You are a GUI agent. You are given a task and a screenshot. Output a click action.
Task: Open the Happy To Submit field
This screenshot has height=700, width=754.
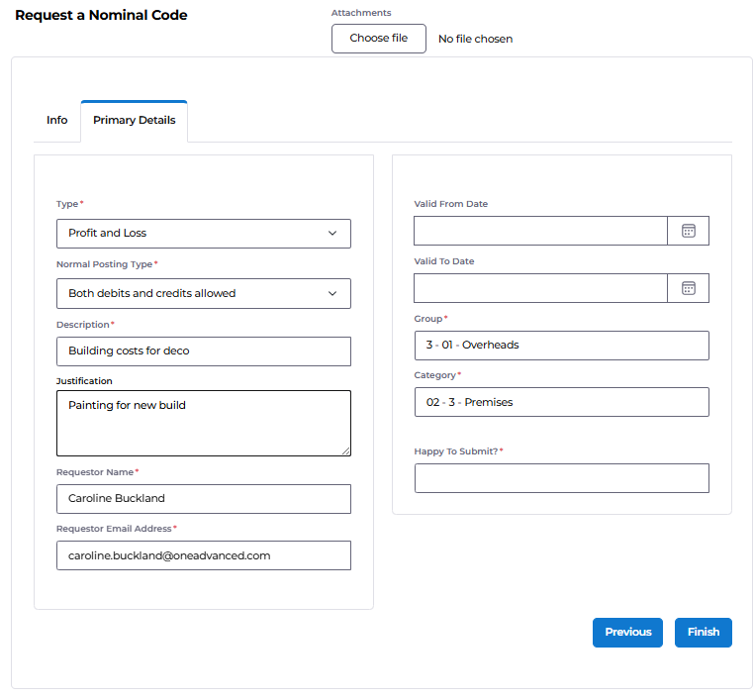(x=562, y=478)
